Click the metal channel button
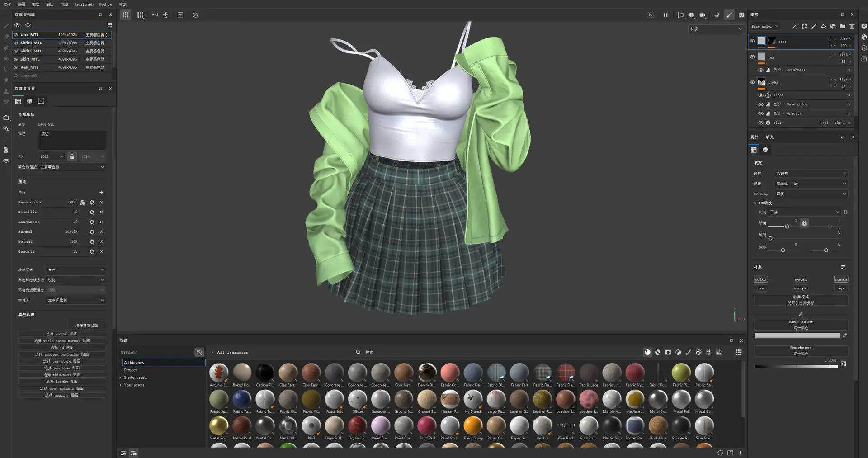Screen dimensions: 868x458 [800, 279]
